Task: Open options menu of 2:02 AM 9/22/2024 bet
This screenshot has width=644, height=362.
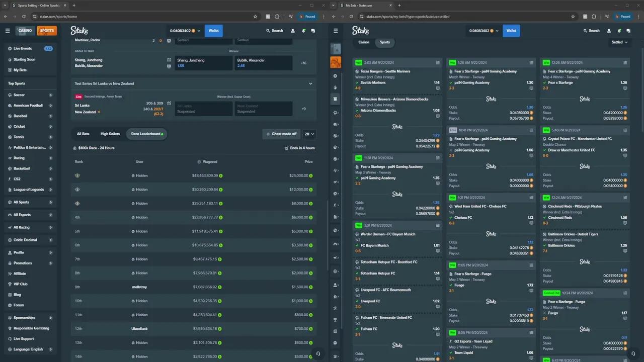Action: pyautogui.click(x=438, y=63)
